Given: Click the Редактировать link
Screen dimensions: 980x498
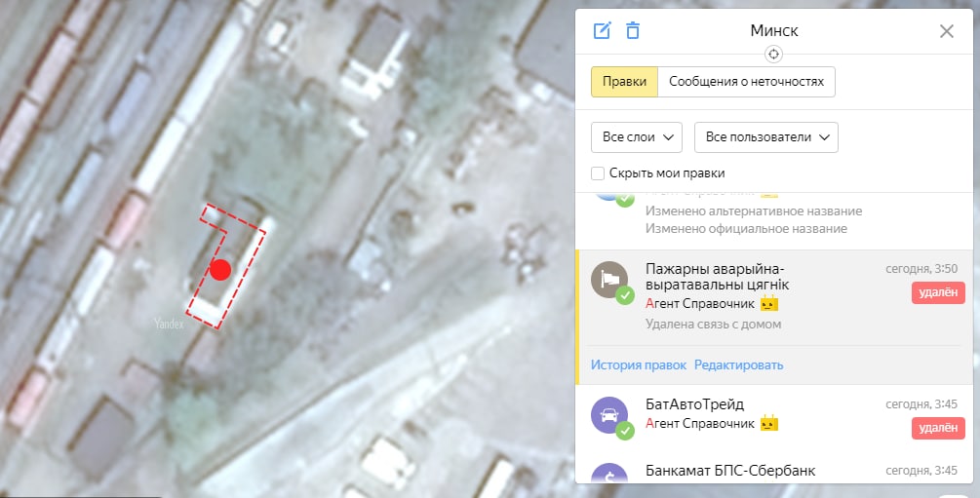Looking at the screenshot, I should [x=739, y=364].
